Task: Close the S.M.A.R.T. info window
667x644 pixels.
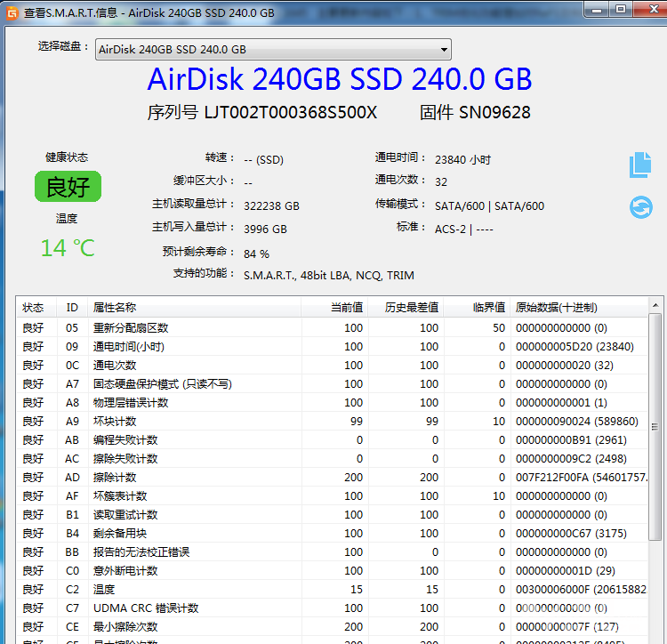Action: point(647,9)
